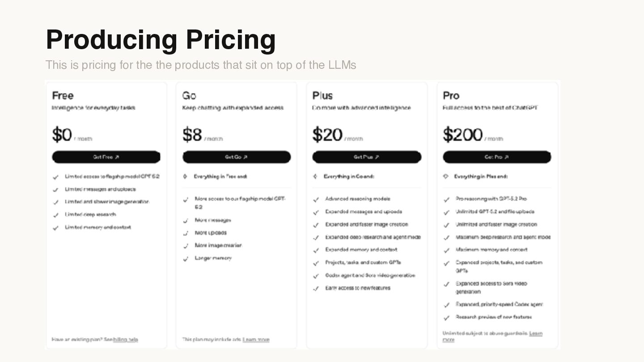The height and width of the screenshot is (362, 644).
Task: Click the subtitle about products on LLMs
Action: pos(201,65)
